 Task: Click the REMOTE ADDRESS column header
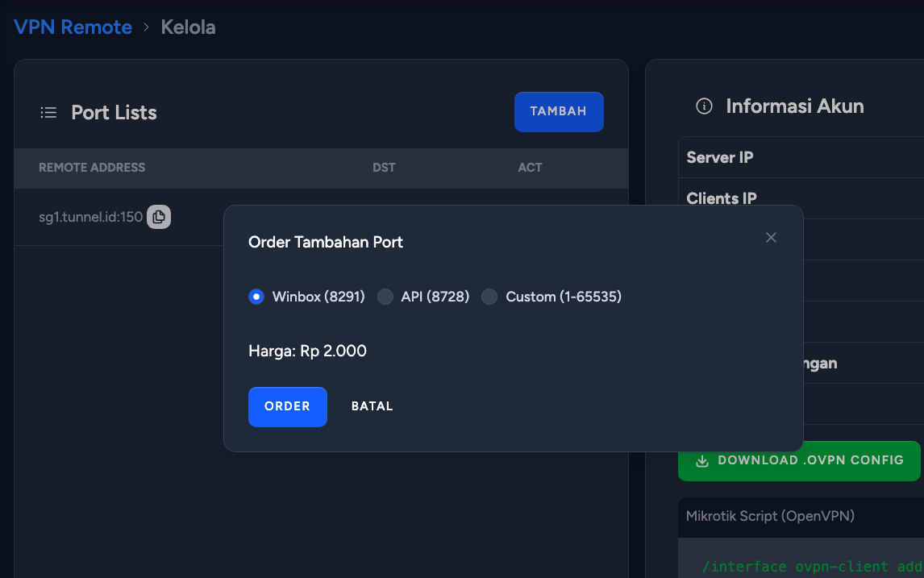tap(92, 168)
